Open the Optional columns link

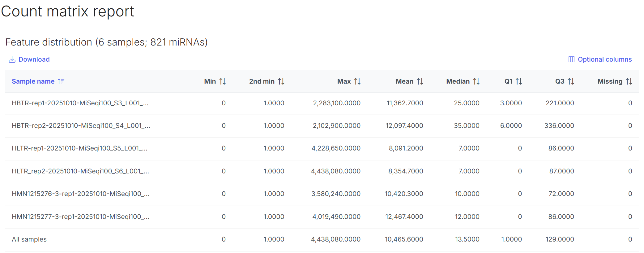tap(604, 59)
